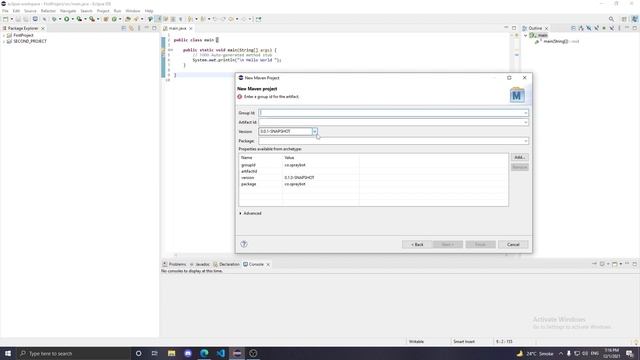
Task: Open the Group Id dropdown arrow
Action: (525, 113)
